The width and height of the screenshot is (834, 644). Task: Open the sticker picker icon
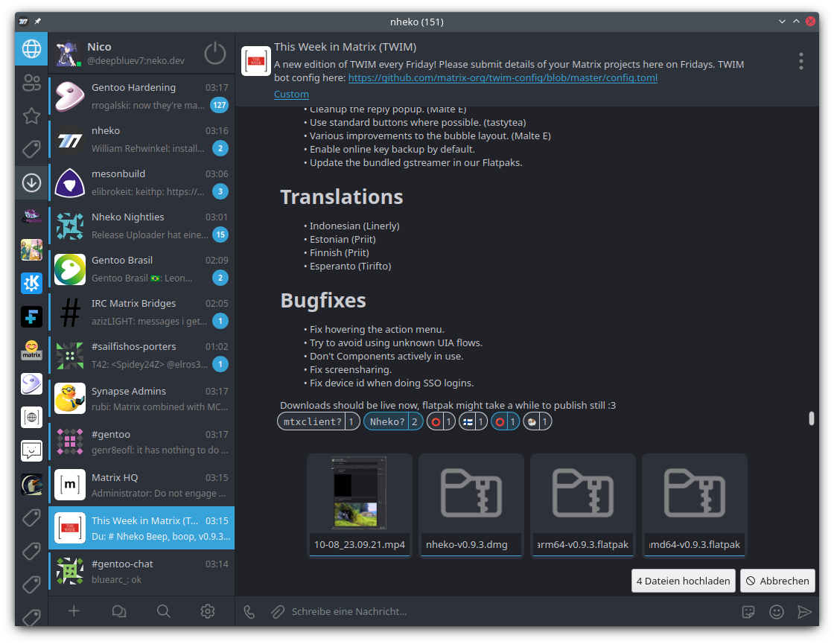coord(749,611)
